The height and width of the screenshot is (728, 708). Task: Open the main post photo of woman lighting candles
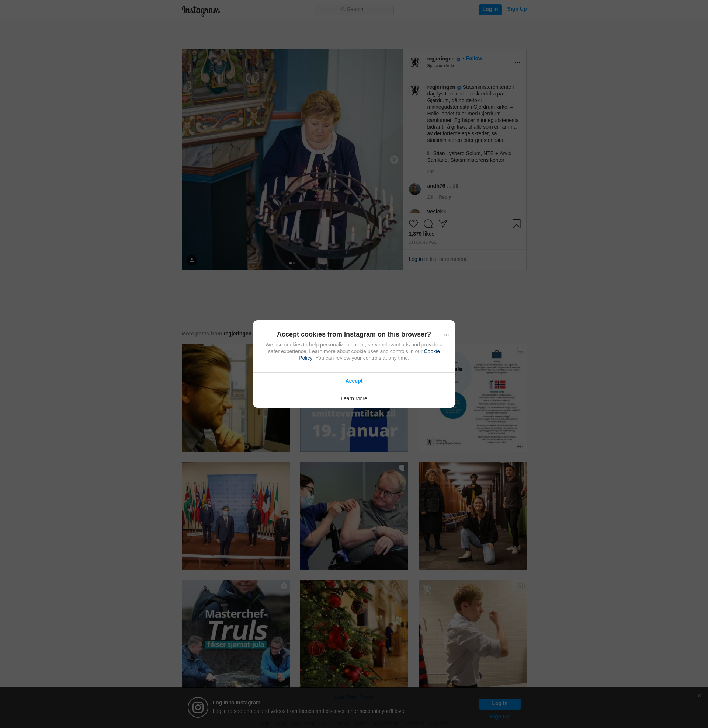click(x=292, y=160)
